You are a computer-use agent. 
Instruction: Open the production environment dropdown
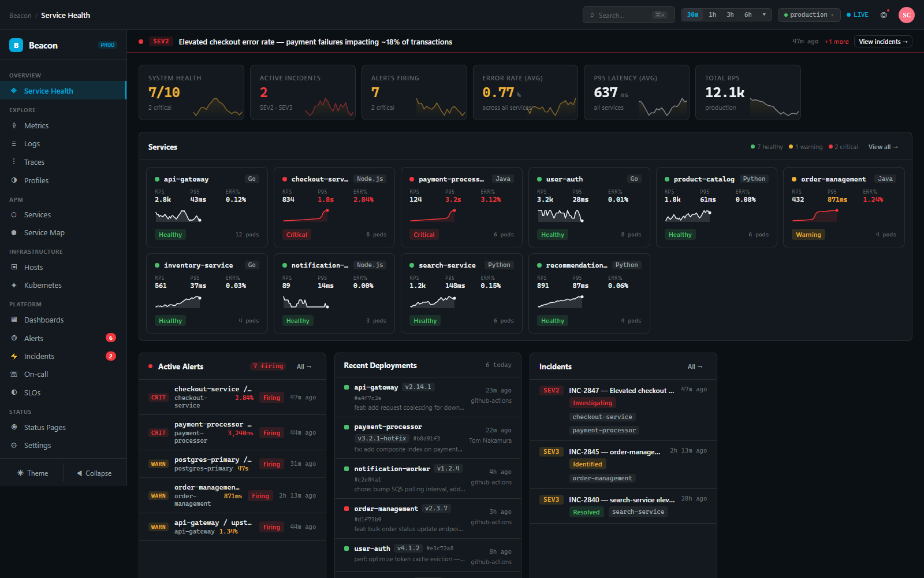point(809,15)
